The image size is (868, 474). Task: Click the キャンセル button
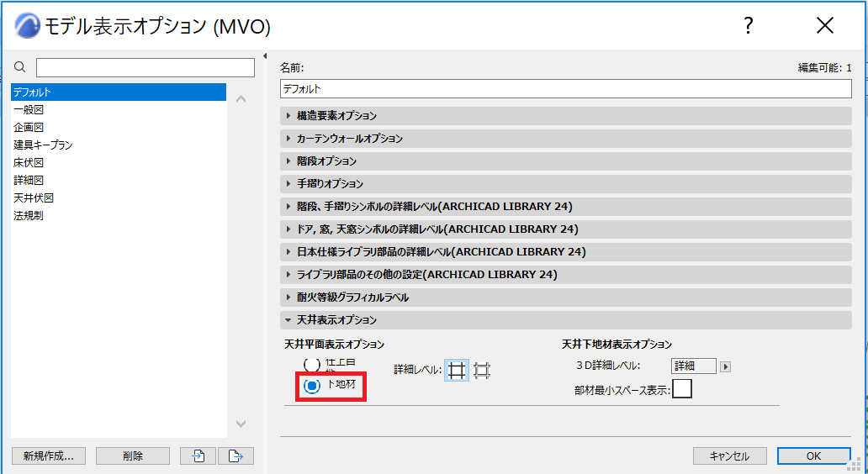click(729, 456)
